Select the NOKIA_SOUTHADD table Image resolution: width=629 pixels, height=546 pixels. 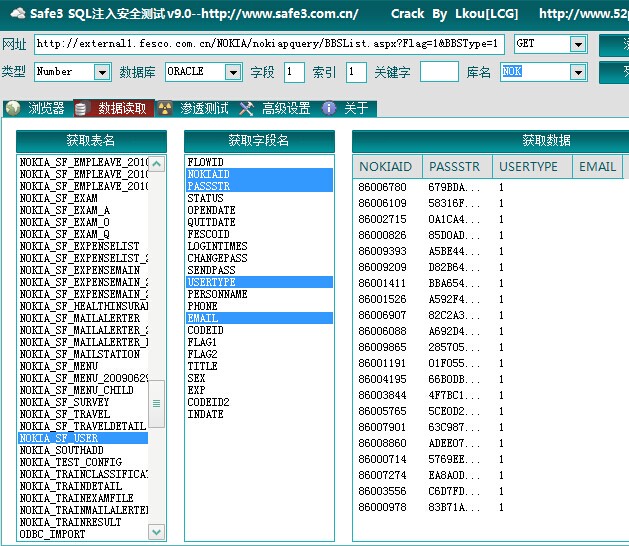[x=83, y=450]
